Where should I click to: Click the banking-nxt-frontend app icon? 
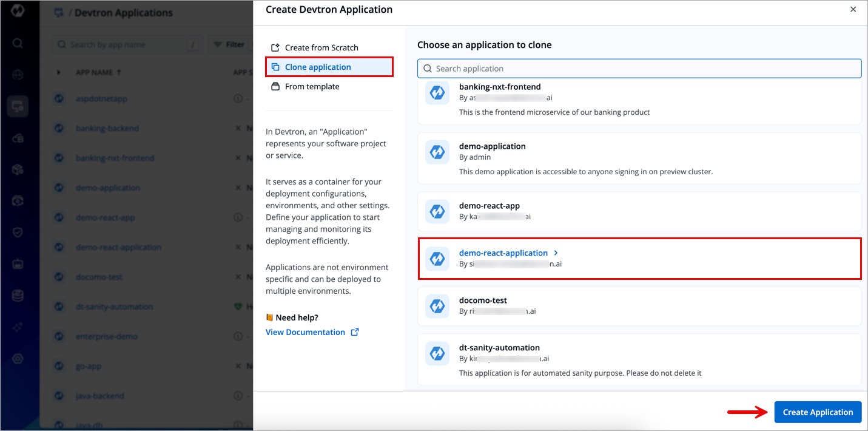[x=437, y=93]
